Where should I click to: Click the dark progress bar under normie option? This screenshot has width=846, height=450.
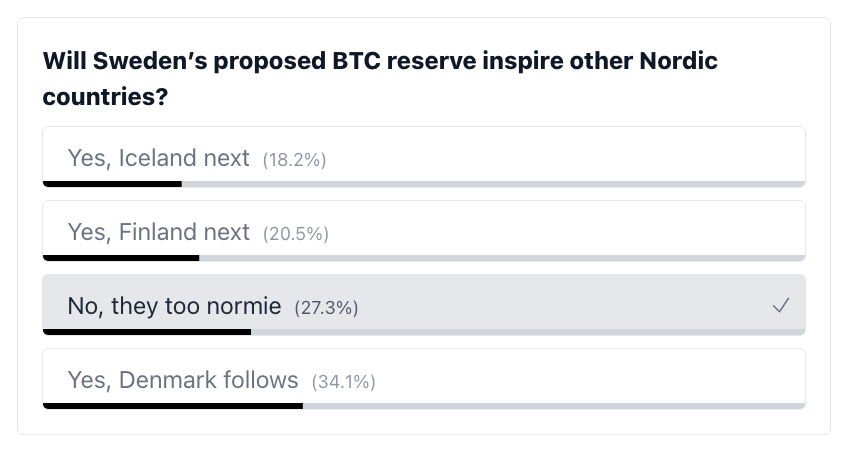(147, 332)
